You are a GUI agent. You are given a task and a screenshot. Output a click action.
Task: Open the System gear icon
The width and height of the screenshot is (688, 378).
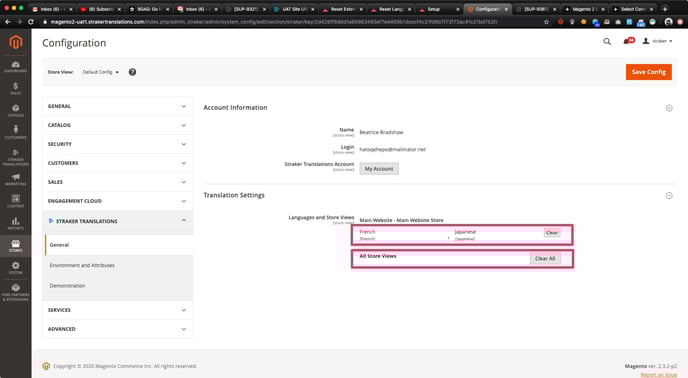(x=15, y=268)
